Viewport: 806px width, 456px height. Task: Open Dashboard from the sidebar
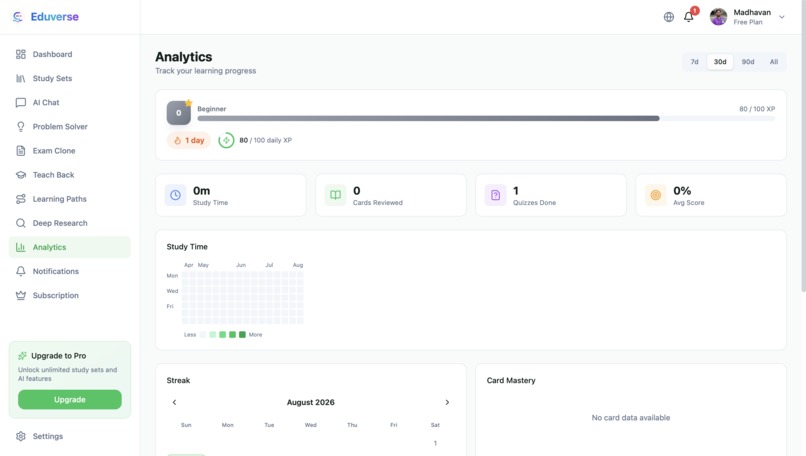[70, 54]
